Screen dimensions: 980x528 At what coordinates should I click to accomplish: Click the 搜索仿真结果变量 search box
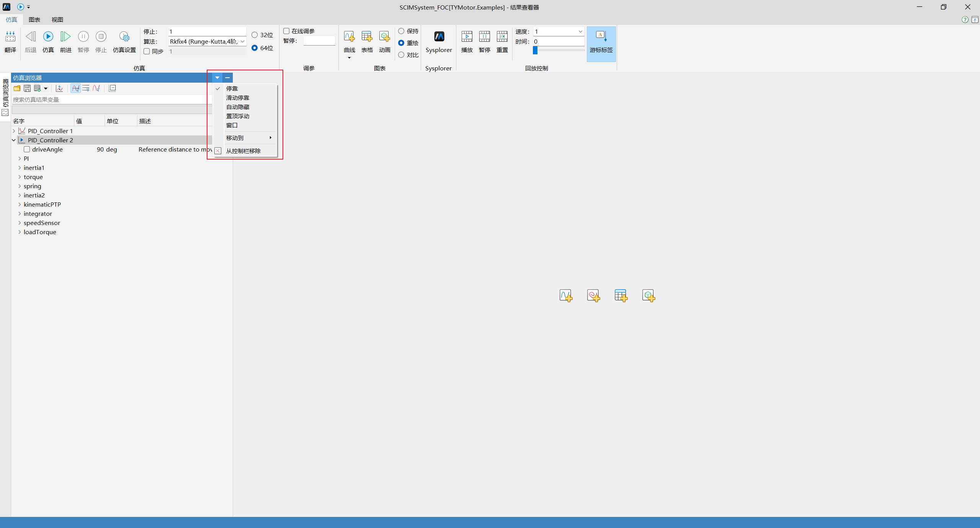[x=111, y=99]
